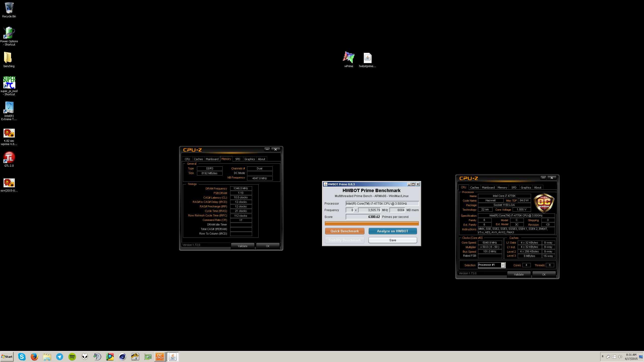Click Analyze on HWBOT button
644x362 pixels.
[393, 231]
